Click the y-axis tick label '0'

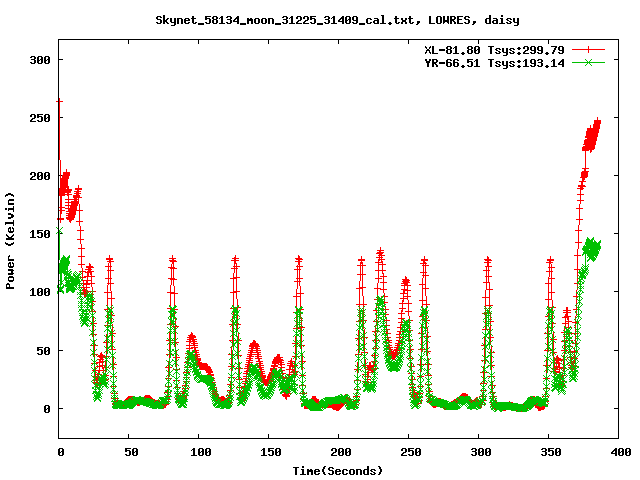point(47,409)
